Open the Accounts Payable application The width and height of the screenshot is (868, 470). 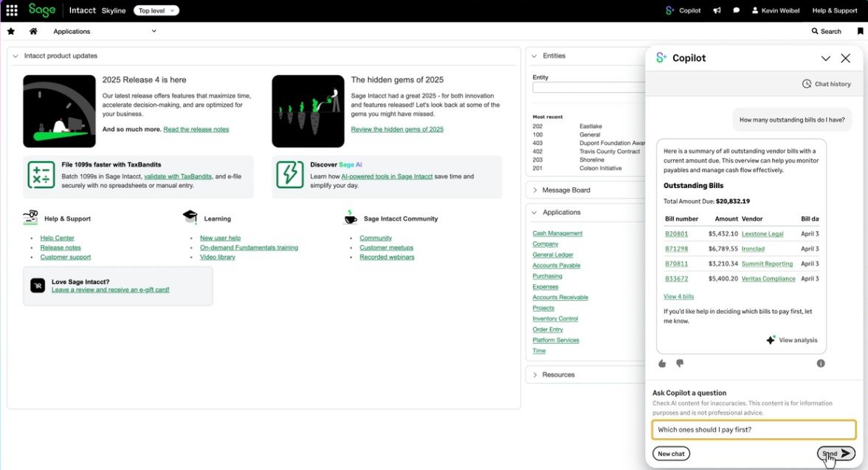click(557, 266)
